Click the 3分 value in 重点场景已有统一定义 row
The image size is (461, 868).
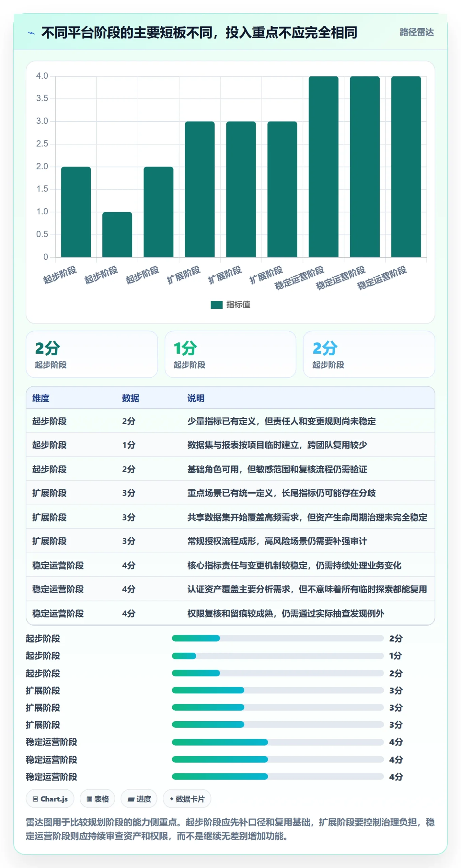click(129, 493)
